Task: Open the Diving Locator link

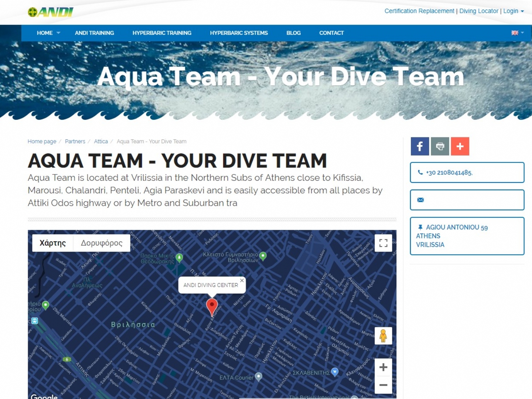Action: (479, 11)
